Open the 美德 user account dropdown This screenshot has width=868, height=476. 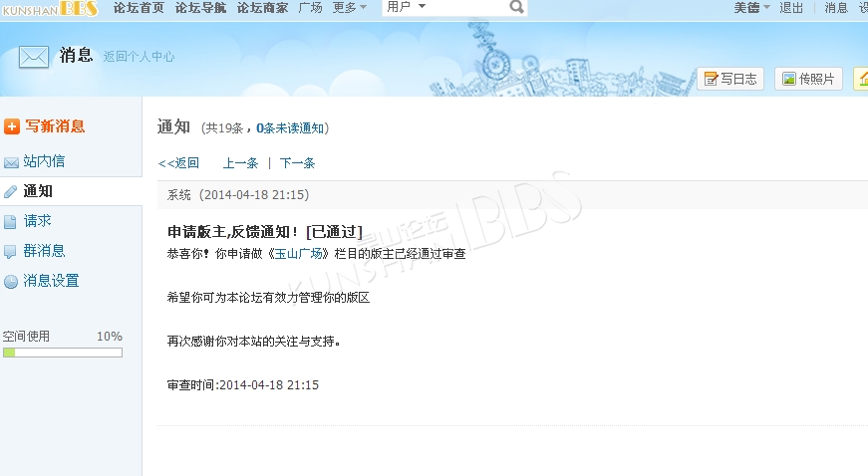point(751,8)
